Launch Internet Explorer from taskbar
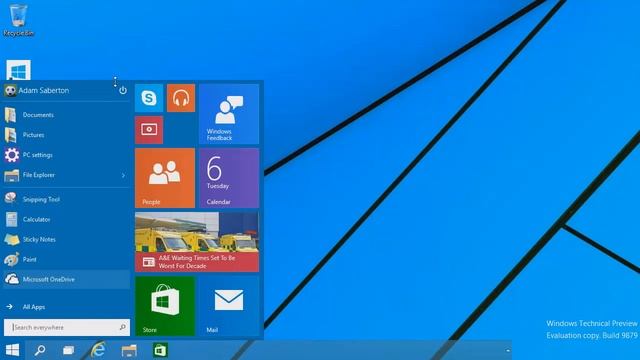 coord(98,350)
